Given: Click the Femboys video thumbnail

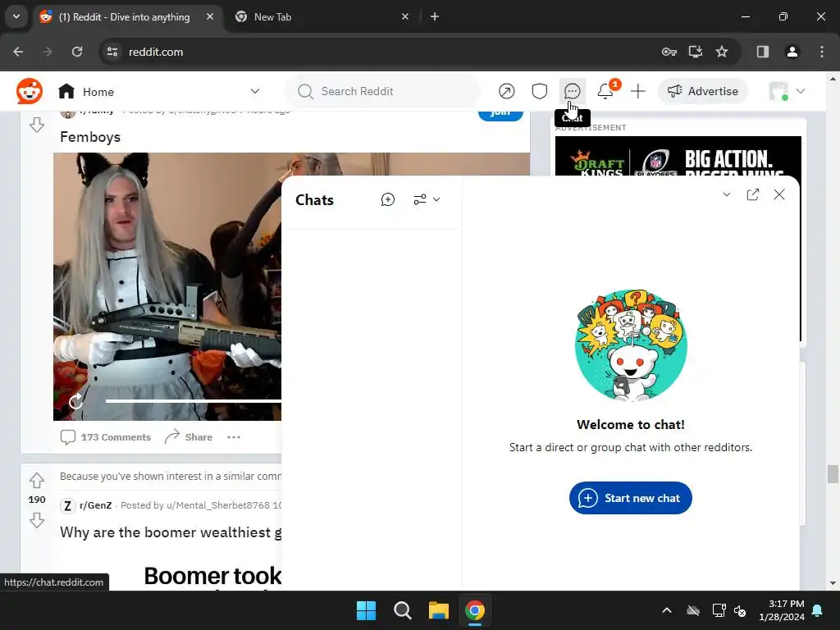Looking at the screenshot, I should click(x=167, y=286).
